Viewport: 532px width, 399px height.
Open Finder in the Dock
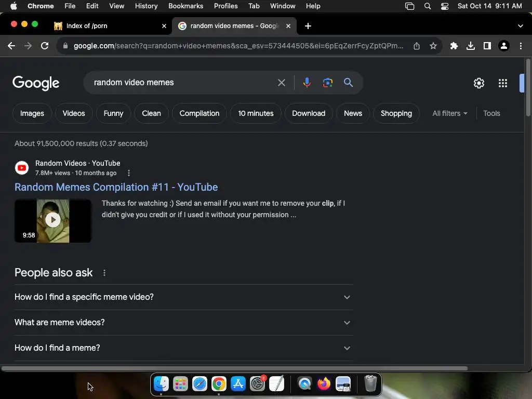[161, 384]
